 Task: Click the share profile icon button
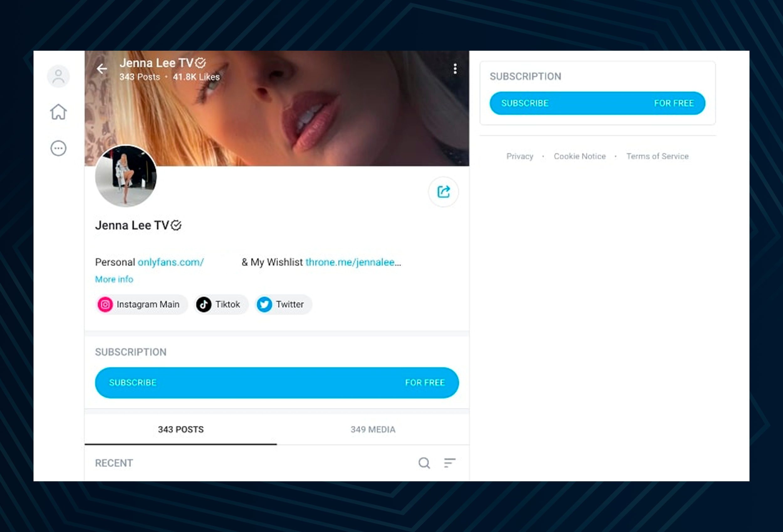(x=443, y=192)
